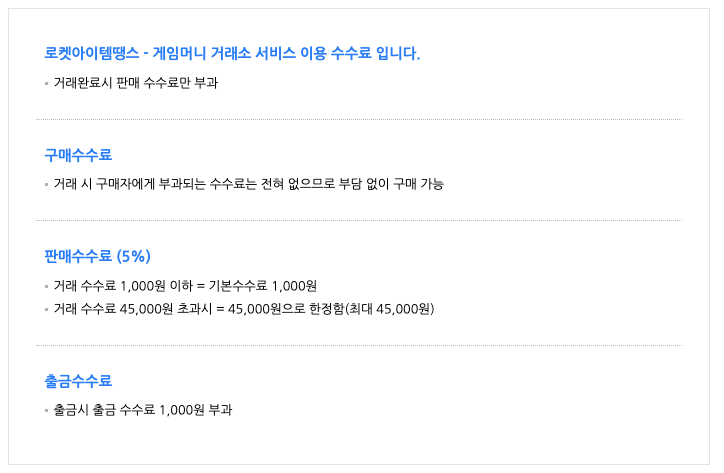Click the (5%) rate in 판매수수료 heading

[x=134, y=256]
